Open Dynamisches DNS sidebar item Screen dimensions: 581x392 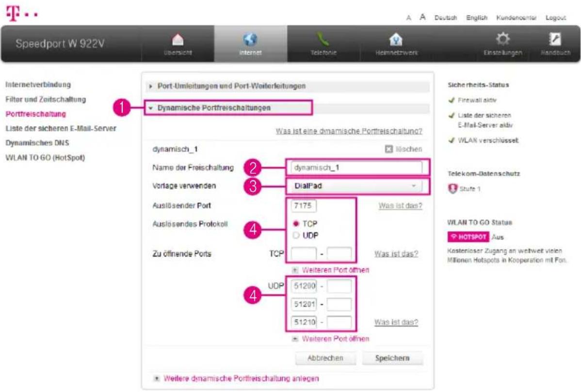point(37,143)
